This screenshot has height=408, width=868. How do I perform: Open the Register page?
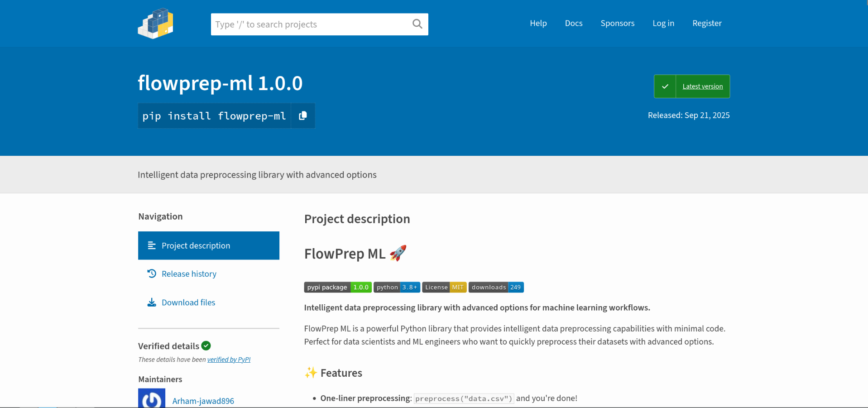(707, 23)
